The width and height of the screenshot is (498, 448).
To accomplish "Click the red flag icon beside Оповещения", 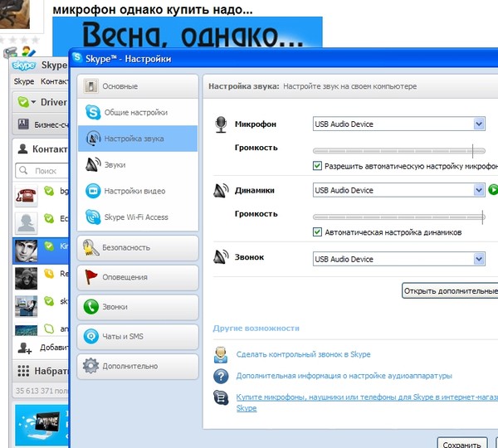I will [x=90, y=277].
